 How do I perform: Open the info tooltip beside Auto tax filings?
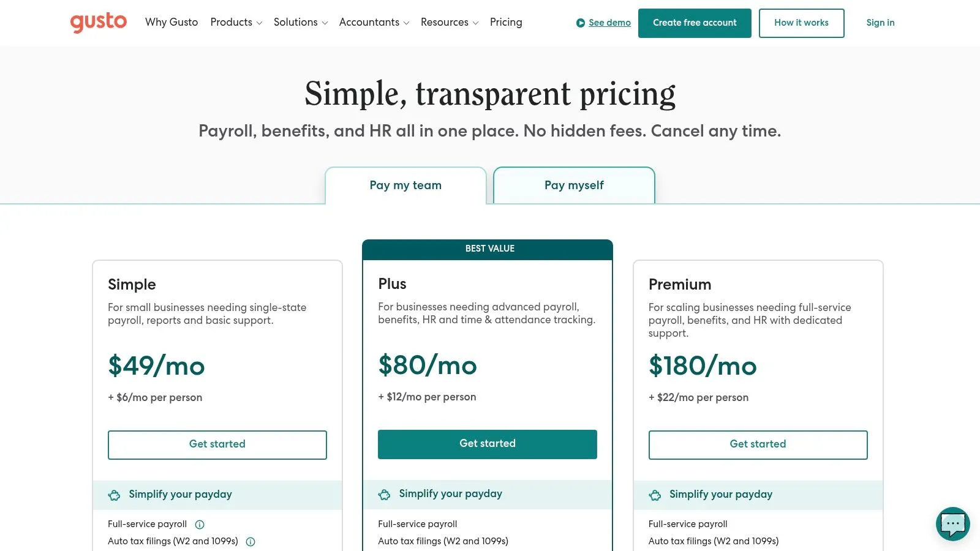[250, 541]
